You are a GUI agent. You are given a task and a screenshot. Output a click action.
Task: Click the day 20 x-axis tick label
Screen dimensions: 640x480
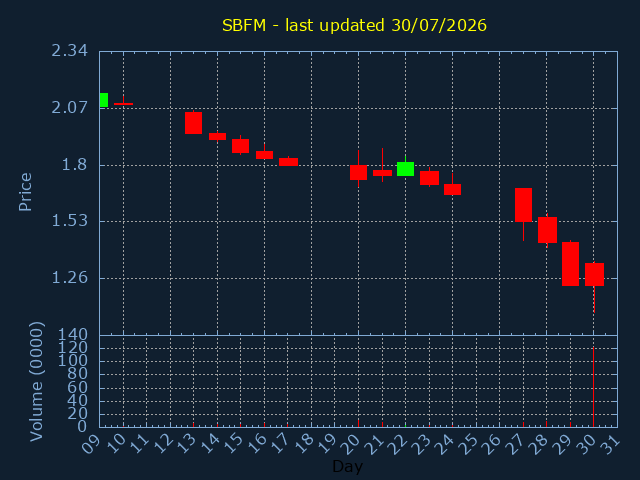click(350, 443)
